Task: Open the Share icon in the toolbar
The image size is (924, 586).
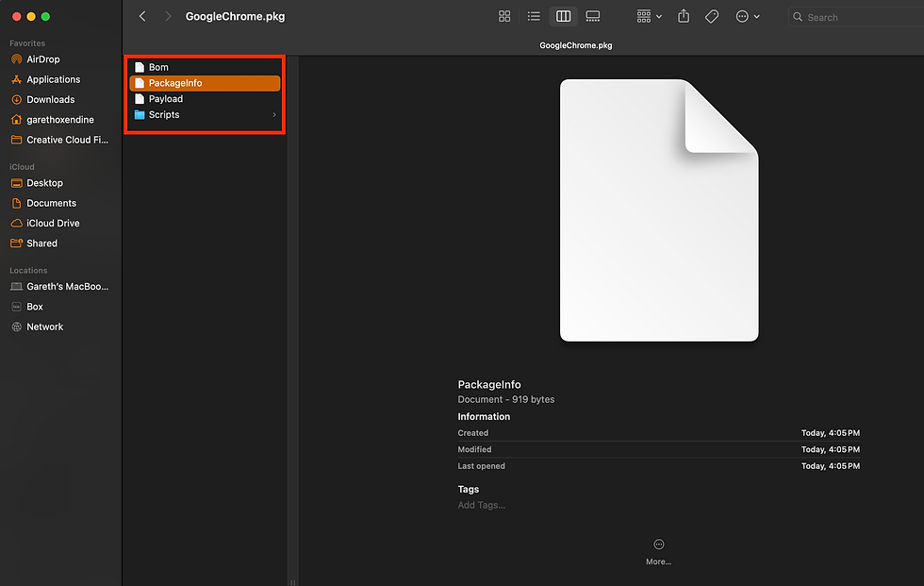Action: coord(683,16)
